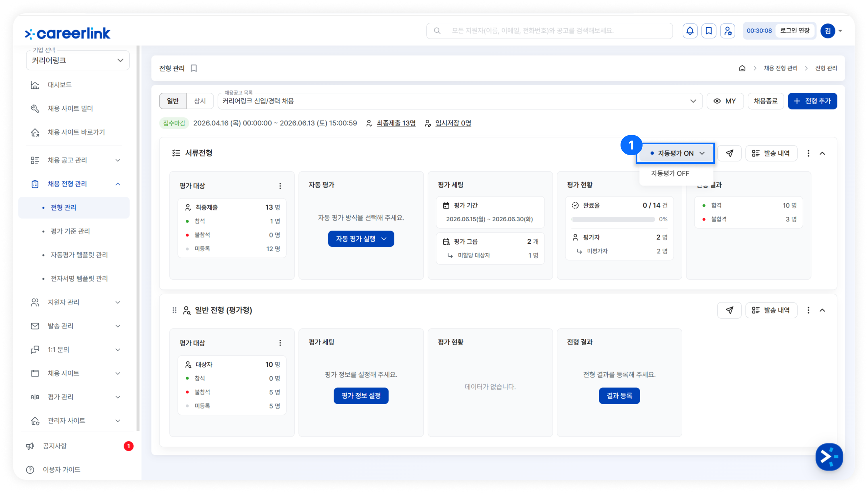Click the 발송 관리 envelope icon
The image size is (868, 493).
(x=35, y=326)
